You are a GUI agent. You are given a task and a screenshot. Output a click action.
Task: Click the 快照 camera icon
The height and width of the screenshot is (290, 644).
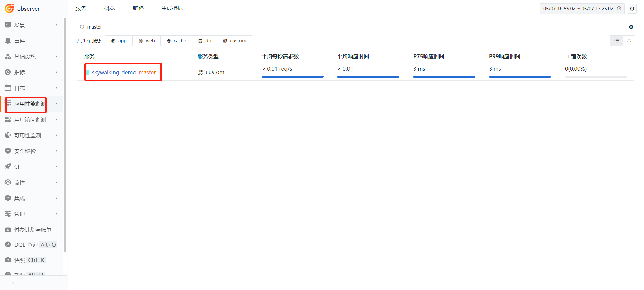coord(8,260)
